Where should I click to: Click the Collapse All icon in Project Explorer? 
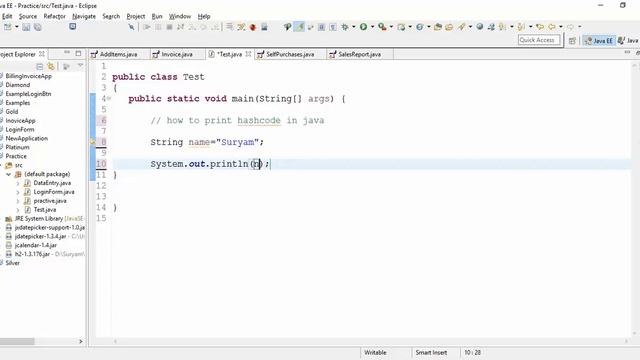[40, 66]
